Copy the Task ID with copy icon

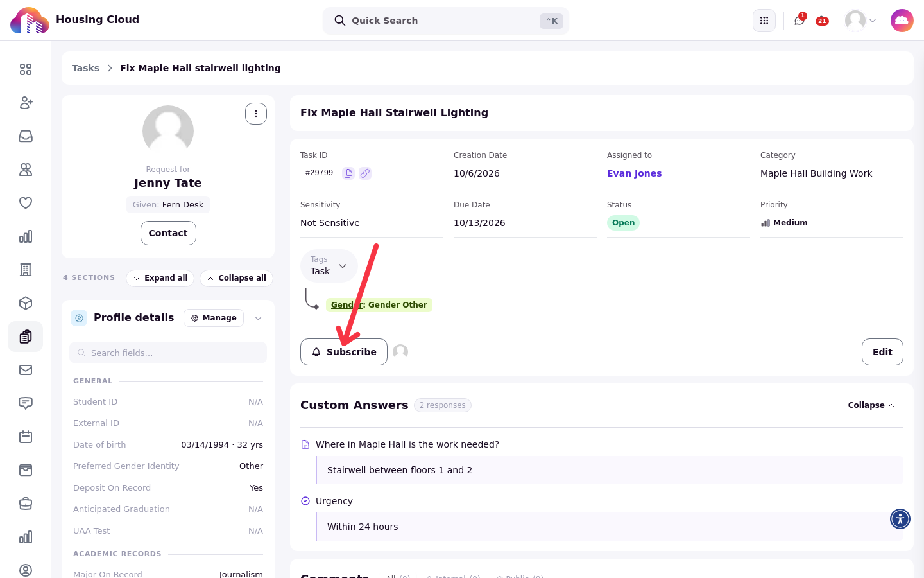point(348,173)
